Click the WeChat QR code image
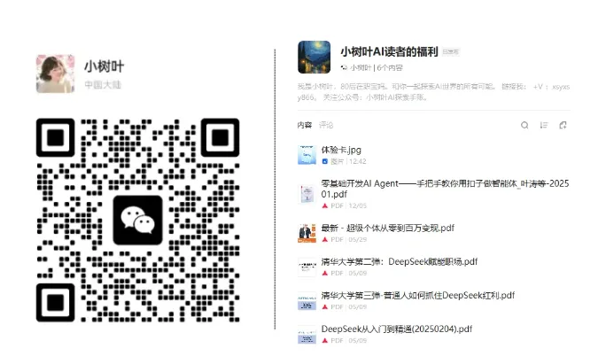This screenshot has height=364, width=606. click(137, 221)
